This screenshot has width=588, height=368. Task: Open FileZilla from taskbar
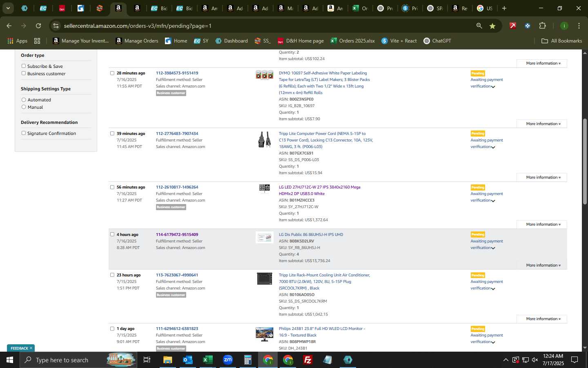(x=308, y=360)
